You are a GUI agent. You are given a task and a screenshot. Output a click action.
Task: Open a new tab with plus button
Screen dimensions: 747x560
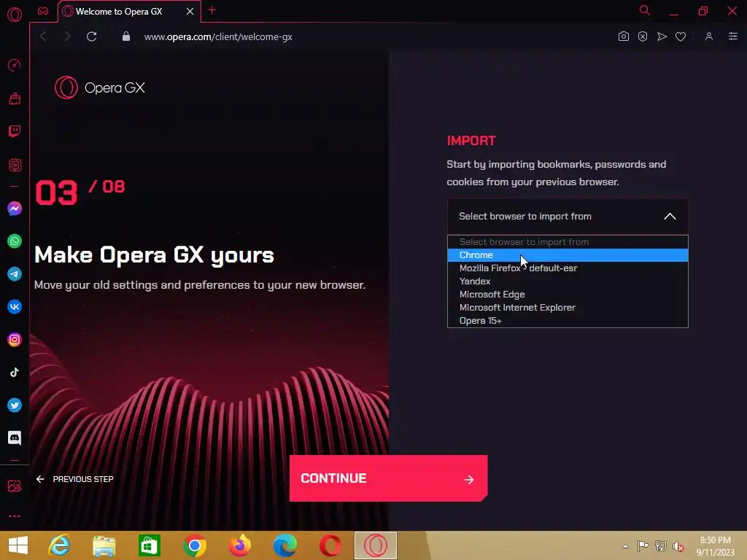click(x=212, y=10)
